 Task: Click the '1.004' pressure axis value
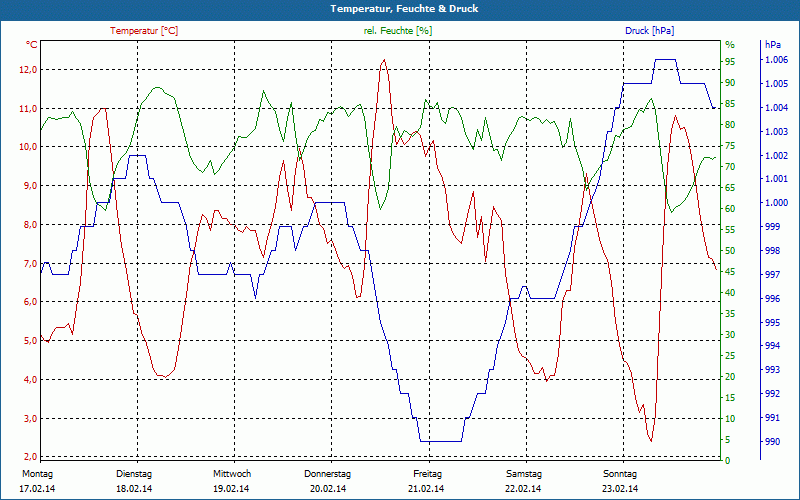pos(776,108)
